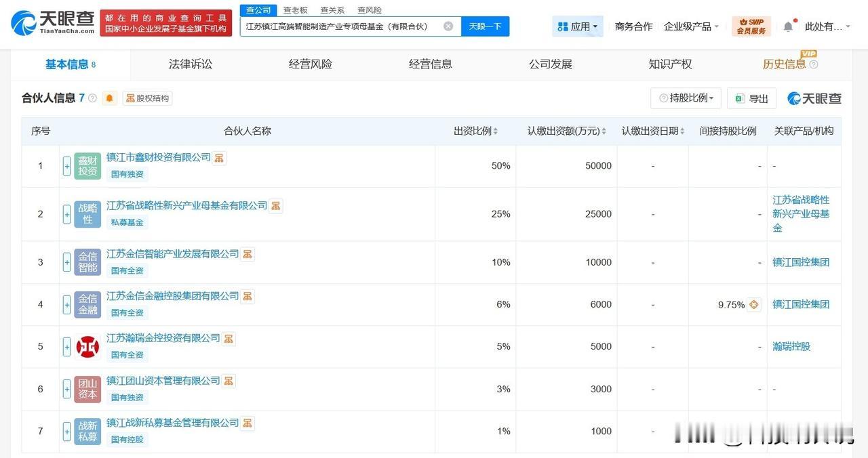Viewport: 868px width, 458px height.
Task: Open the 应用 dropdown menu
Action: coord(578,26)
